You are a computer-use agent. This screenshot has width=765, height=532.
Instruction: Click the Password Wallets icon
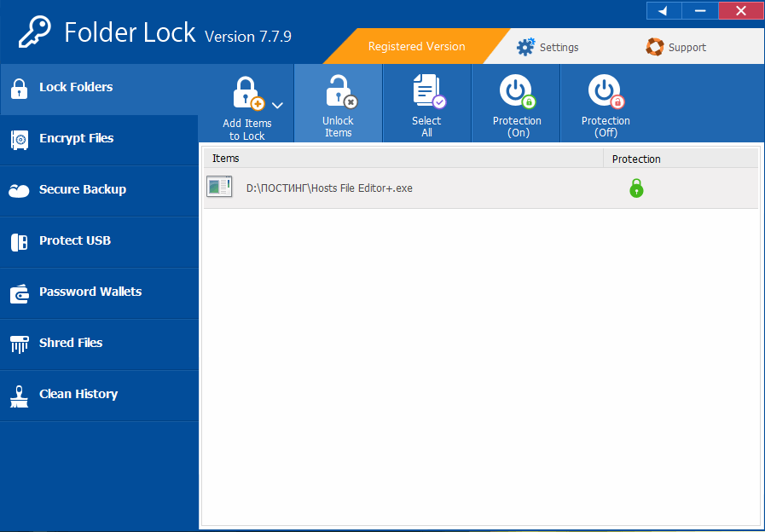(19, 293)
